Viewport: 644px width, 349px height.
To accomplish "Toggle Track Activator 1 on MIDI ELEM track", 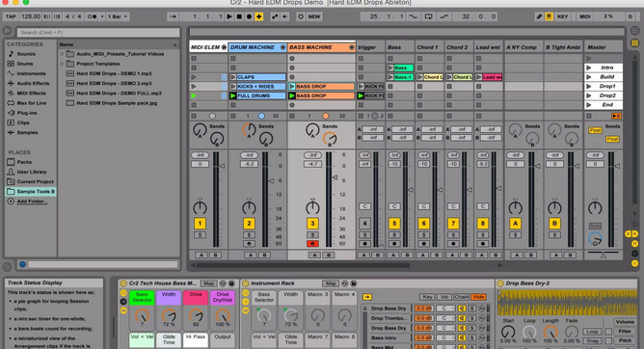I will 200,224.
